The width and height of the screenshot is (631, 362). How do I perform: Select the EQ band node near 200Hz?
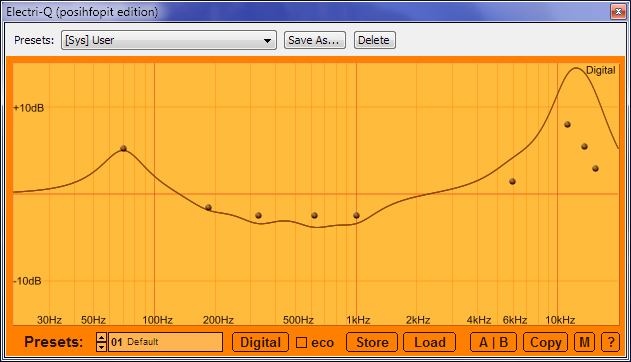(x=208, y=208)
